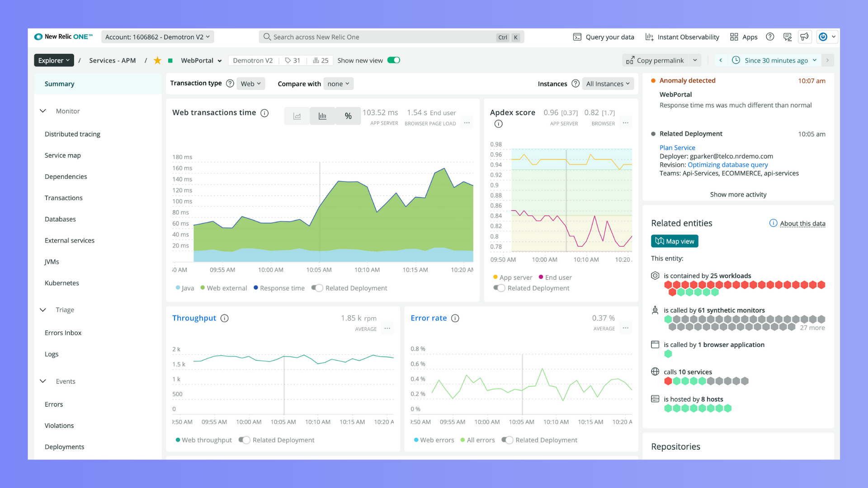Select the percentage view icon on transactions chart
The width and height of the screenshot is (868, 488).
click(x=348, y=116)
